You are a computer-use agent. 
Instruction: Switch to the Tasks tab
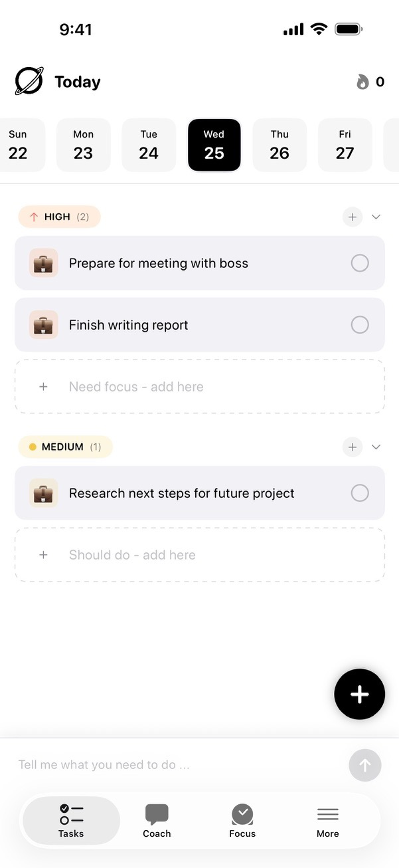[x=70, y=819]
